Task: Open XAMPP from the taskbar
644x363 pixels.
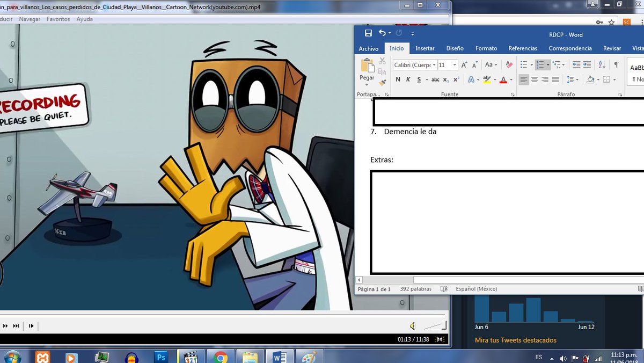Action: [42, 357]
